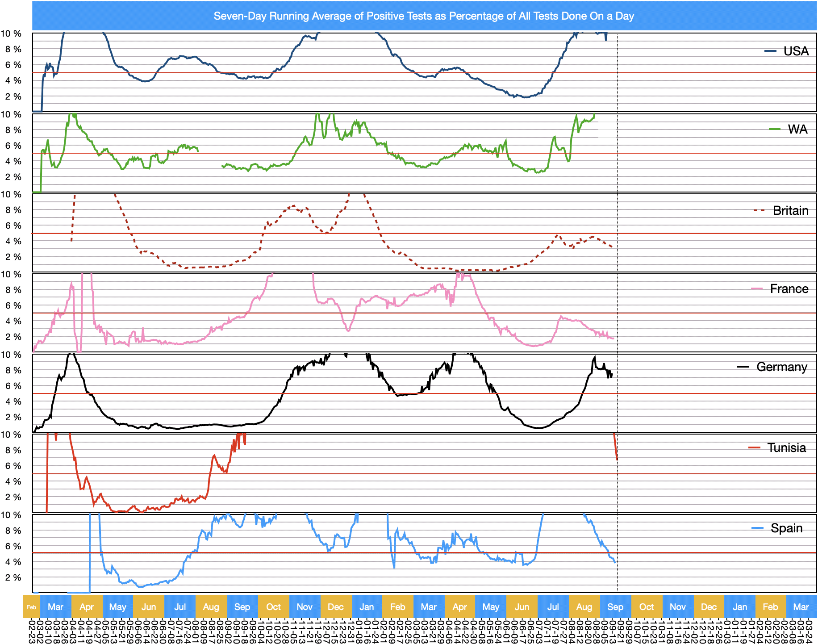The height and width of the screenshot is (644, 818).
Task: Select the small first Feb month block
Action: pyautogui.click(x=31, y=607)
